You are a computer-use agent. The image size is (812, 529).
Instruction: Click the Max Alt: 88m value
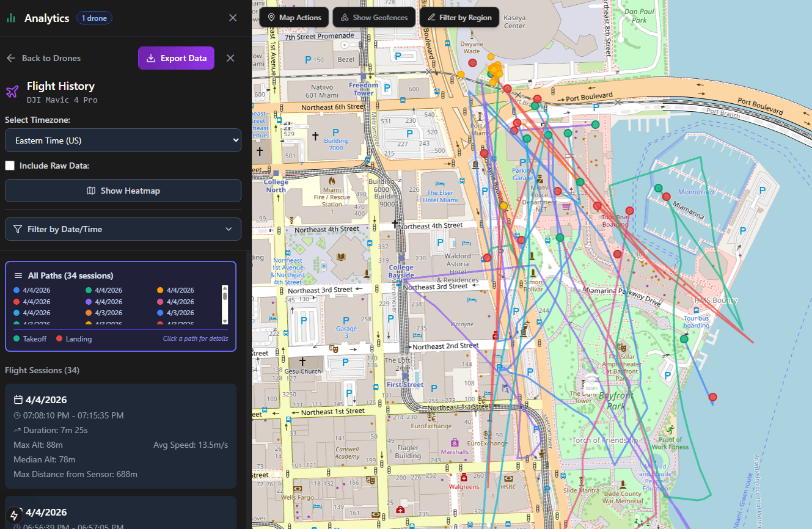(x=38, y=445)
